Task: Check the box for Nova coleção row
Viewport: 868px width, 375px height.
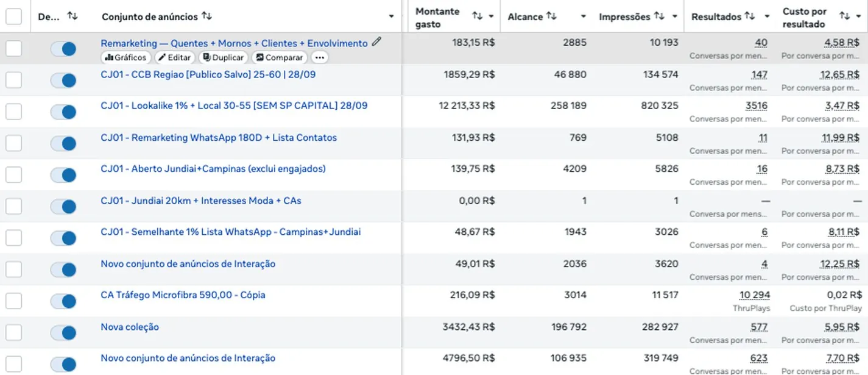Action: [x=13, y=332]
